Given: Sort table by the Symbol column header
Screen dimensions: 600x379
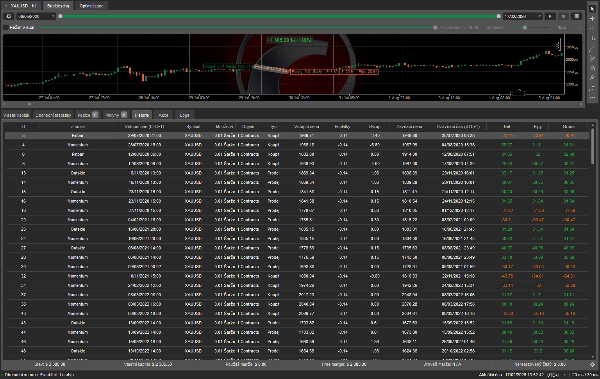Looking at the screenshot, I should (192, 126).
